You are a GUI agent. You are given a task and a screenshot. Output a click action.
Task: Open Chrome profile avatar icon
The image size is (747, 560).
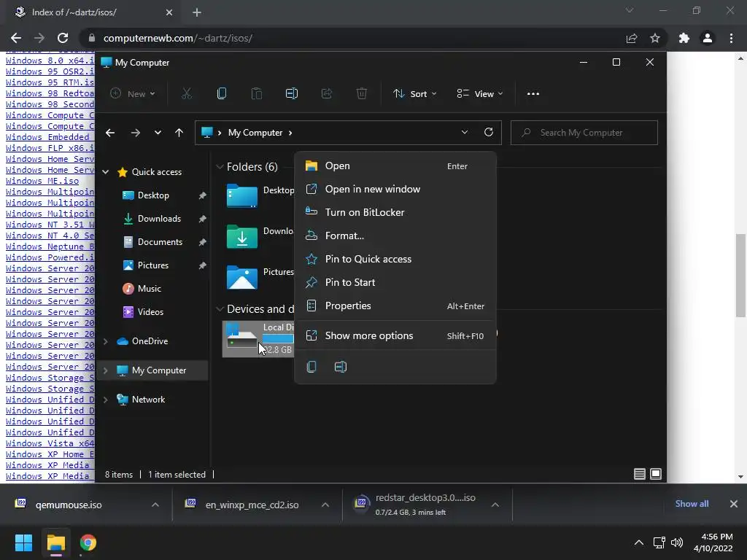coord(708,38)
